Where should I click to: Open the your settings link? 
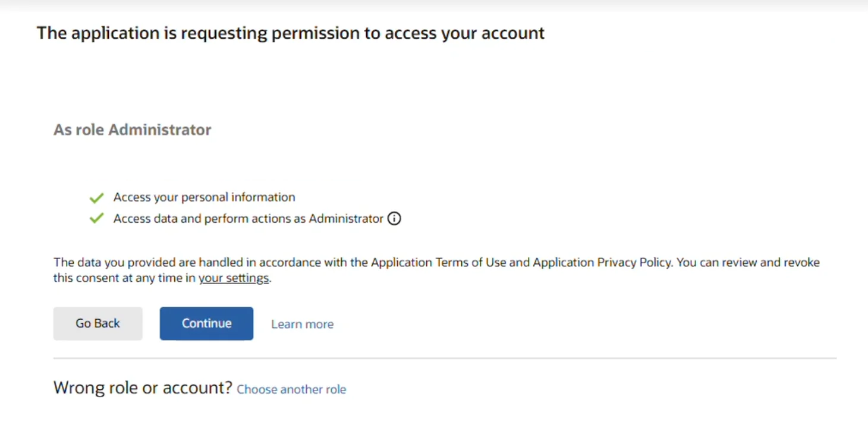(x=234, y=278)
